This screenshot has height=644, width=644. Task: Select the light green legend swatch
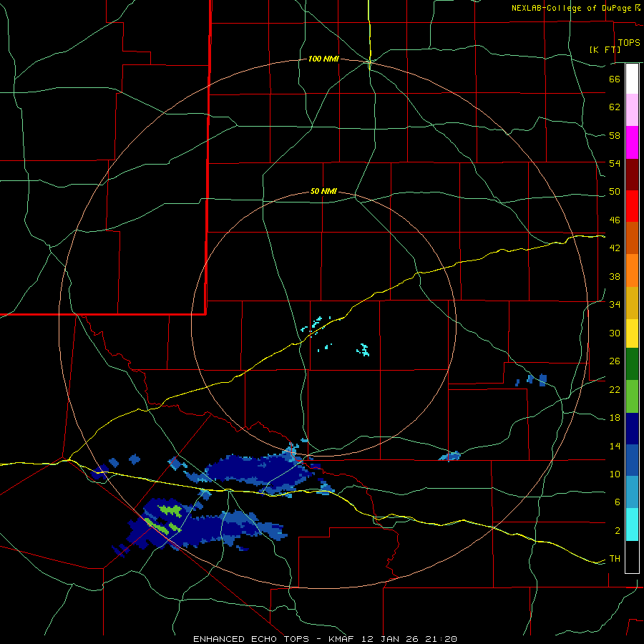[632, 396]
